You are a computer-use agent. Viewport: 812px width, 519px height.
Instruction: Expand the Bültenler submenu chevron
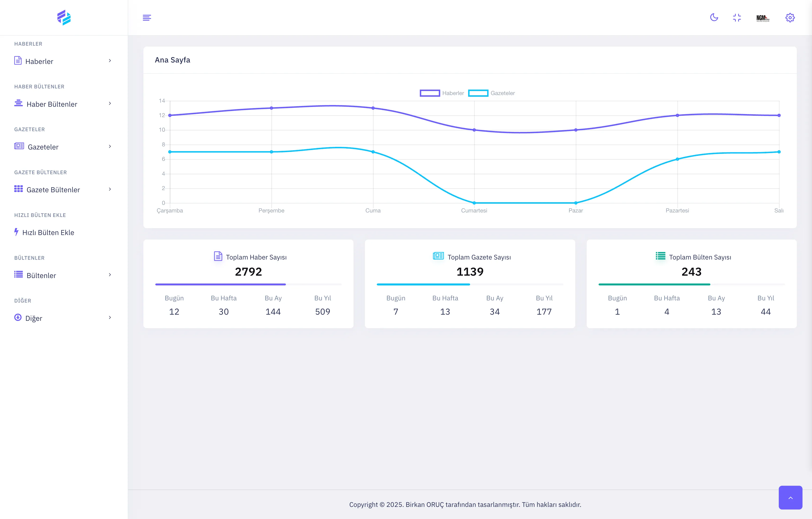[x=110, y=275]
